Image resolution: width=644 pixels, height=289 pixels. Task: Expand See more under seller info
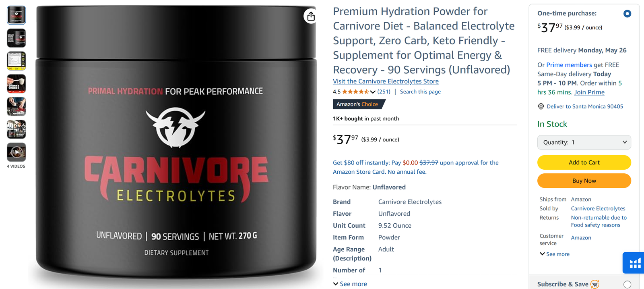(x=555, y=254)
